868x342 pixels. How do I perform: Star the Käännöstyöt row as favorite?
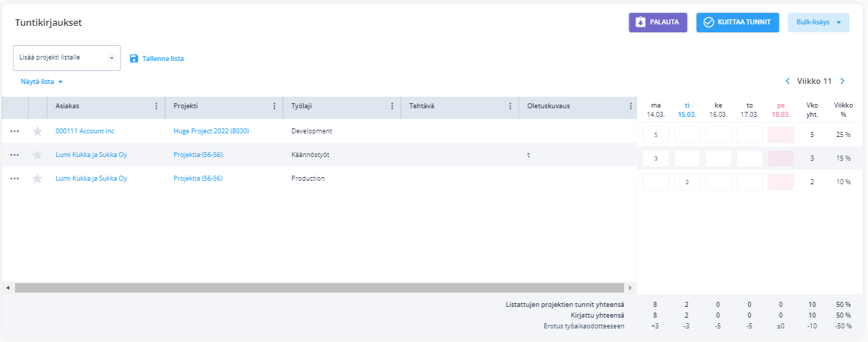point(37,155)
